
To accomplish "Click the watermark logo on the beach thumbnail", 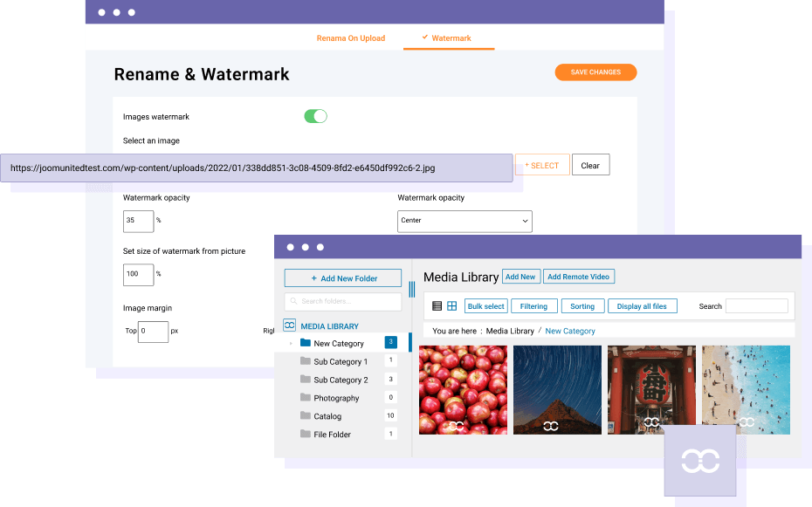I will (745, 424).
